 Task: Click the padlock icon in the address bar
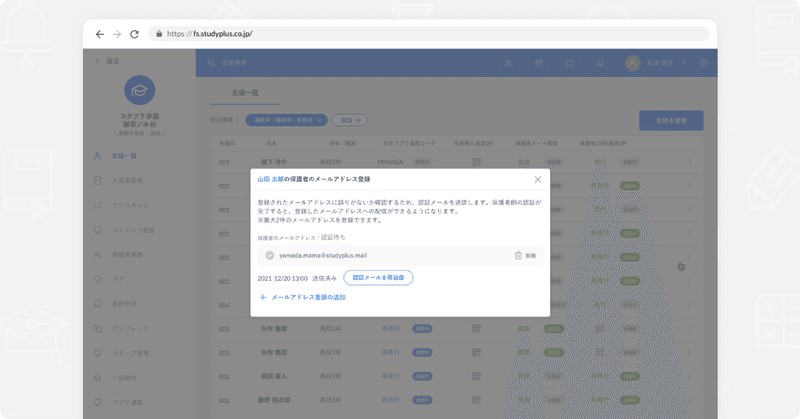click(159, 34)
